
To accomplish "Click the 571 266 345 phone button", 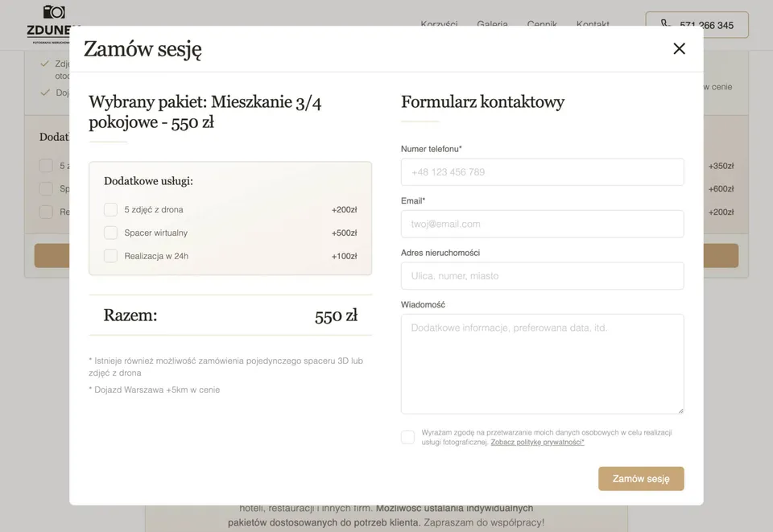I will pos(697,25).
